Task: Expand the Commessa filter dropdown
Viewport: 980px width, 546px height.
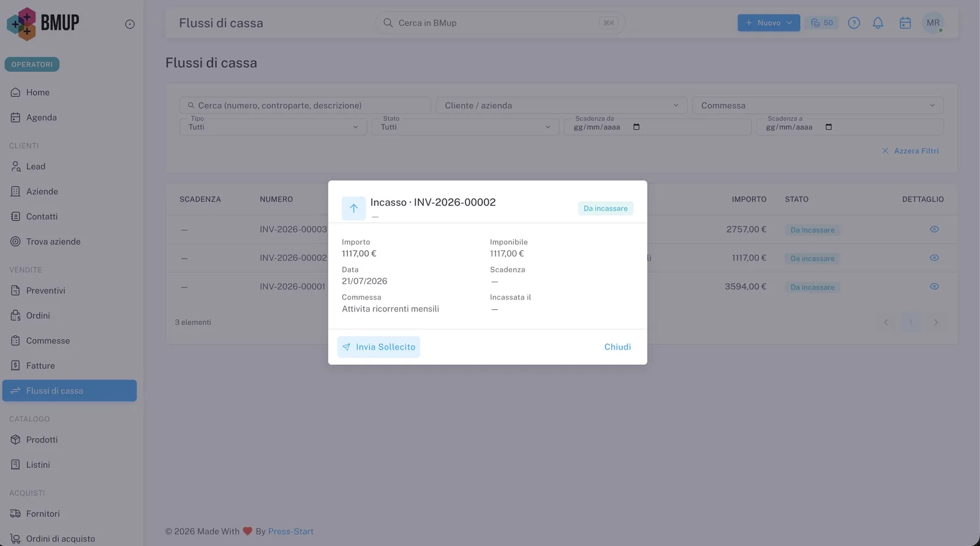Action: point(818,105)
